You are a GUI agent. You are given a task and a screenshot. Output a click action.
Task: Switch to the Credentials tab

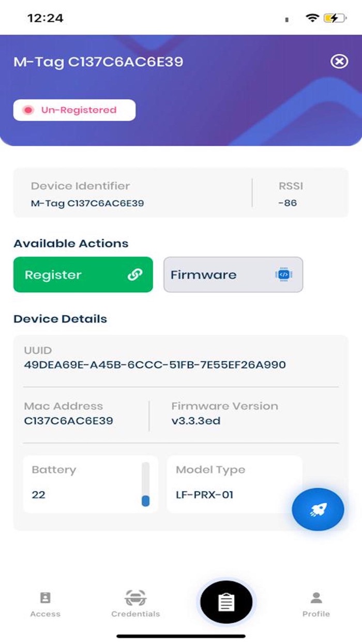click(x=135, y=604)
